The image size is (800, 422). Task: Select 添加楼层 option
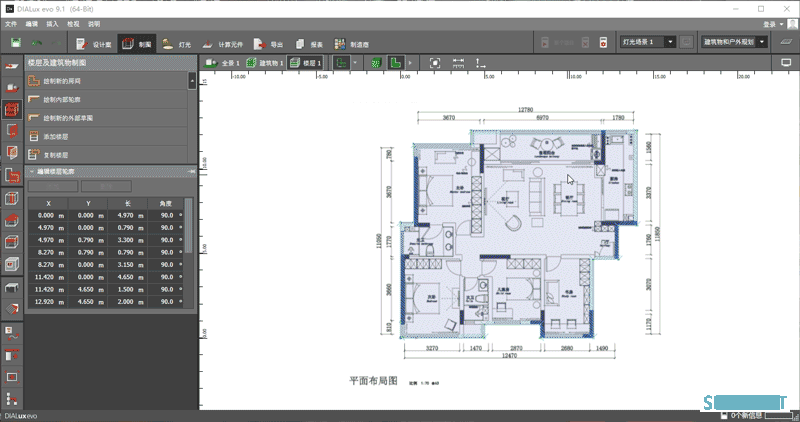point(107,136)
